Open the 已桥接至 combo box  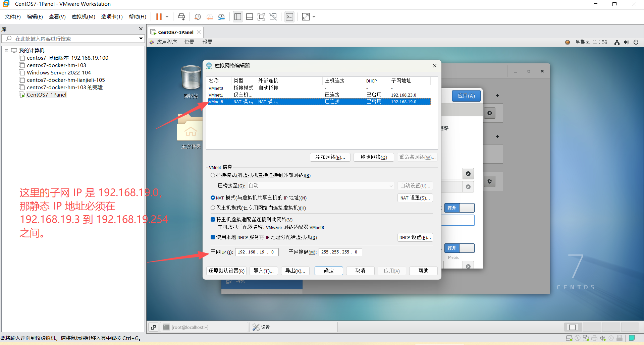[x=321, y=186]
